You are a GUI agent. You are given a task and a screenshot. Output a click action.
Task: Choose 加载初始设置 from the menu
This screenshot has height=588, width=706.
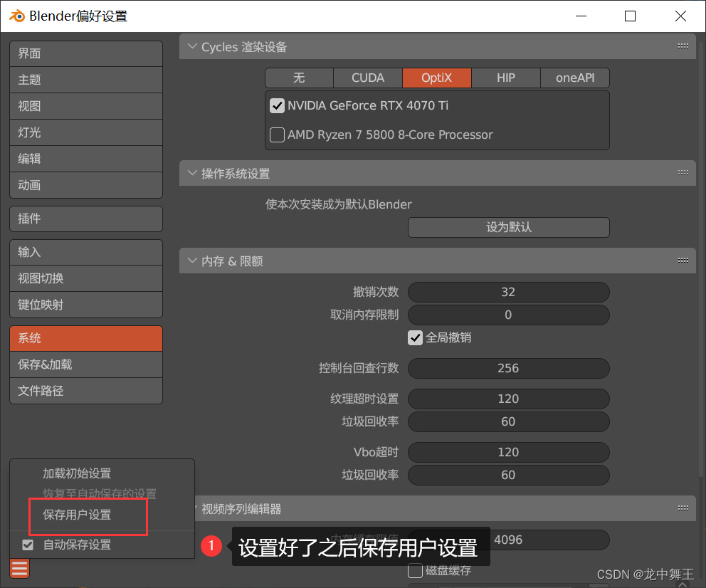coord(102,473)
